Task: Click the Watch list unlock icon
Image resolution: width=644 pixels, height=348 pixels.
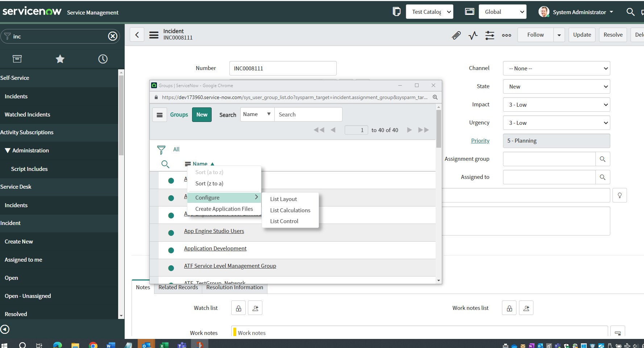Action: pyautogui.click(x=238, y=308)
